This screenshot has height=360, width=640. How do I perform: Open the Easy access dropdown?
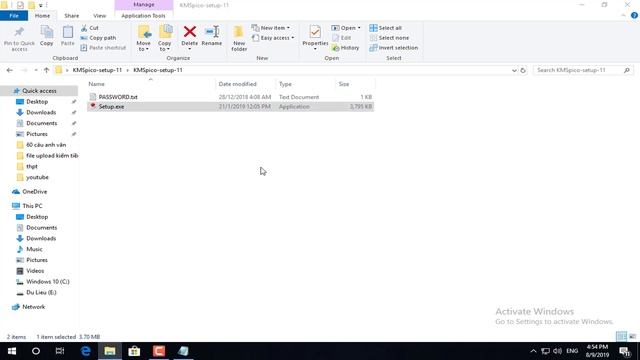(x=273, y=38)
